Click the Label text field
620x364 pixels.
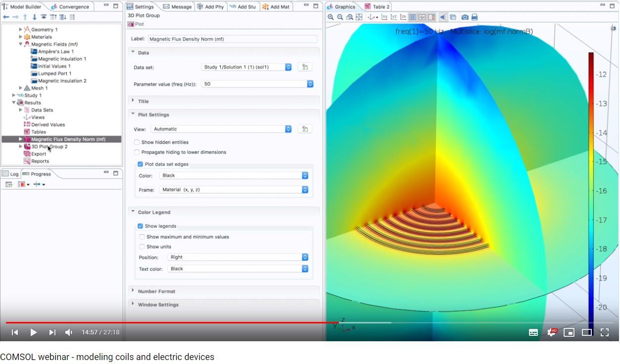(232, 39)
